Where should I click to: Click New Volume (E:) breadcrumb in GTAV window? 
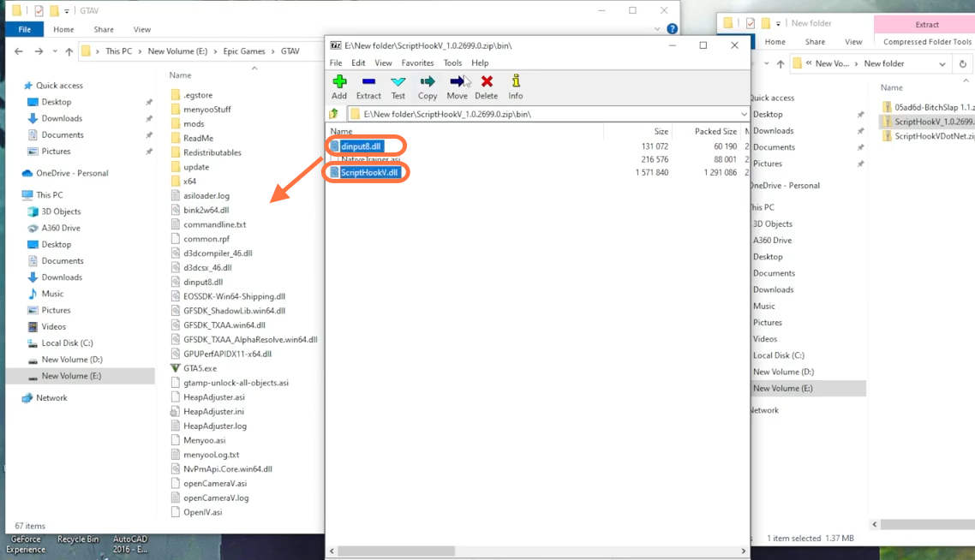pos(178,51)
